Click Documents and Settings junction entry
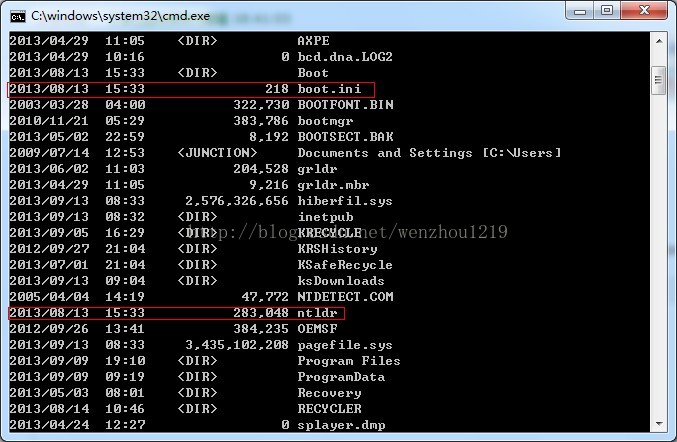 pos(429,152)
